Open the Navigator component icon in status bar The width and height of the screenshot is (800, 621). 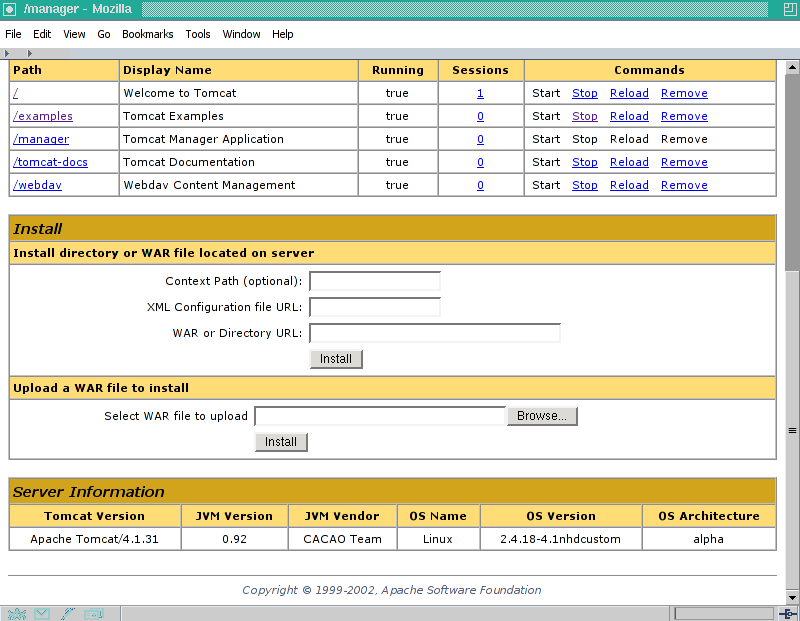coord(16,613)
